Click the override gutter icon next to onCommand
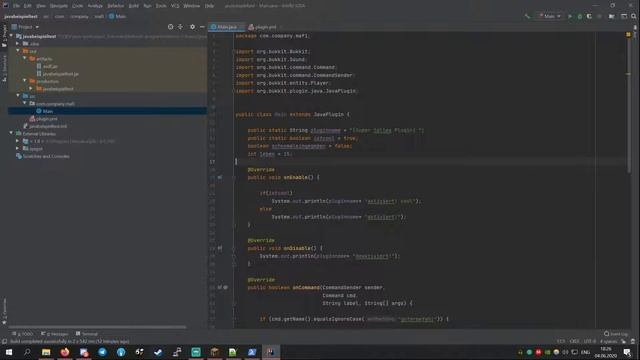The width and height of the screenshot is (640, 360). pos(220,287)
